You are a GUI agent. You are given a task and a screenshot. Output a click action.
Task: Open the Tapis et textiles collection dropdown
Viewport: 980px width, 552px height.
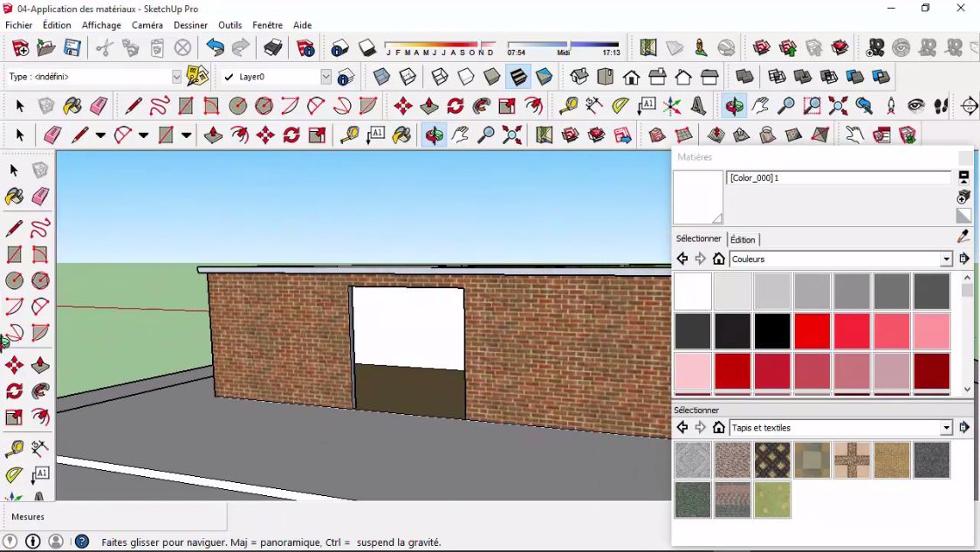pos(945,427)
